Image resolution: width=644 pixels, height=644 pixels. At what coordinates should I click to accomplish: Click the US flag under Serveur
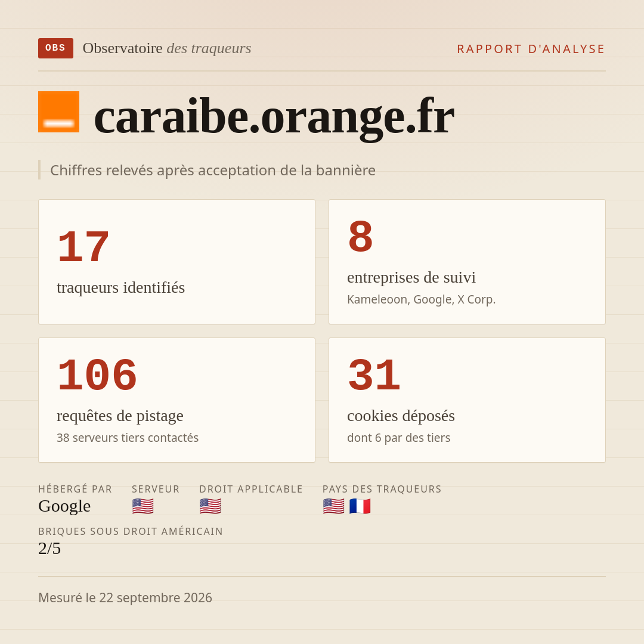point(143,506)
